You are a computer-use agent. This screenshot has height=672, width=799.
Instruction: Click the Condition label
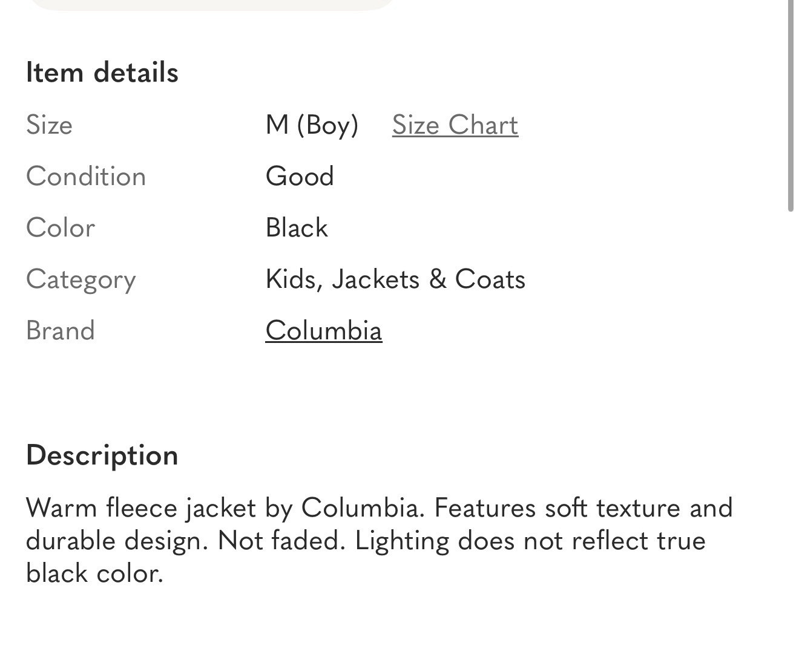coord(86,177)
